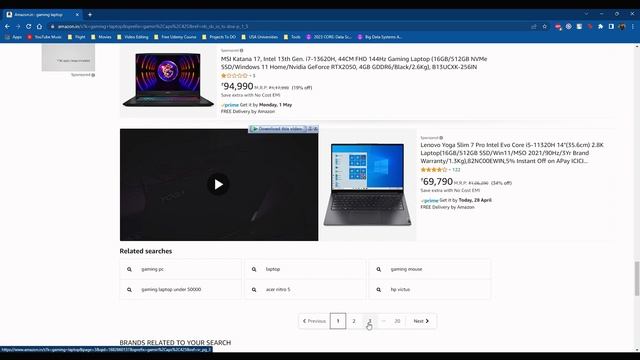Search related term laptop
The image size is (640, 360).
(x=305, y=269)
